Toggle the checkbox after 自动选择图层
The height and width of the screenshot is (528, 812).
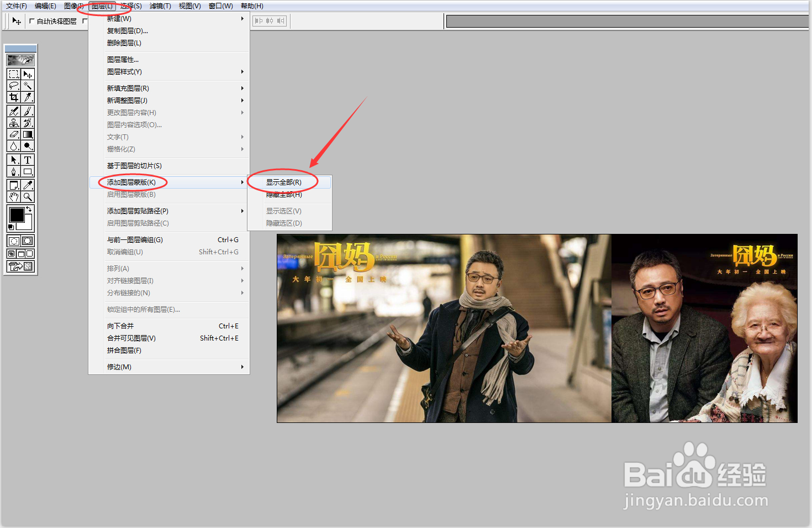(85, 21)
